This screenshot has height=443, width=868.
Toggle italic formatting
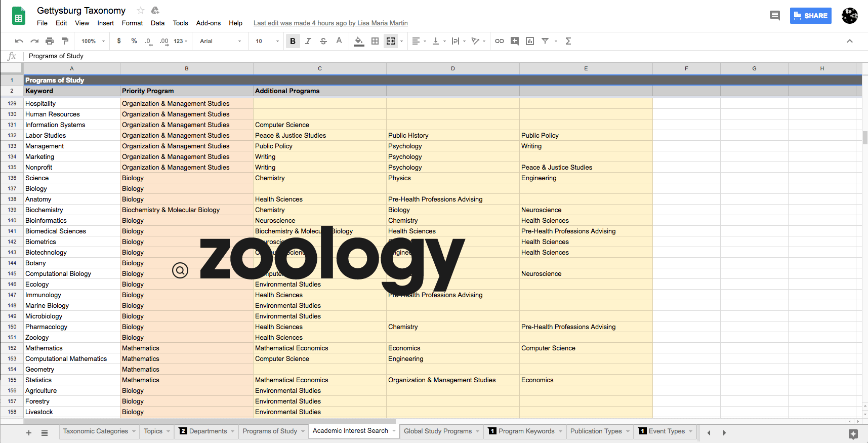[308, 41]
